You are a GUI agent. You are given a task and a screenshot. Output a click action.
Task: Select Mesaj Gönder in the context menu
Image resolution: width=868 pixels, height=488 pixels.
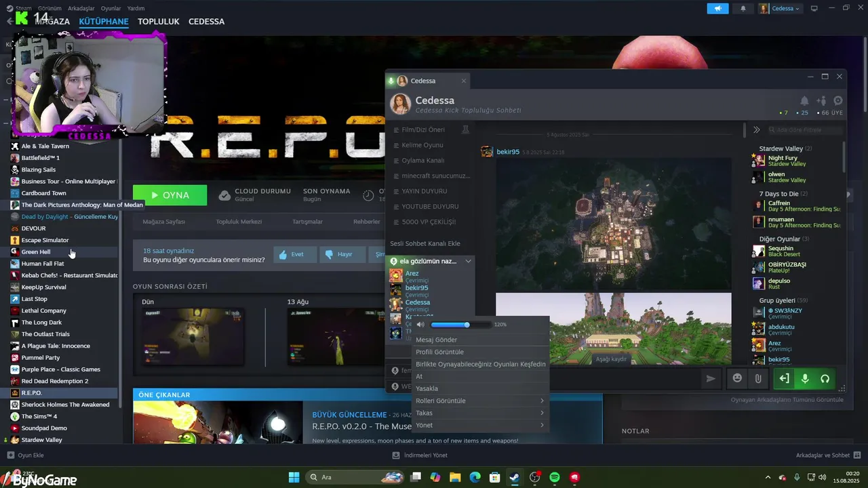click(480, 340)
